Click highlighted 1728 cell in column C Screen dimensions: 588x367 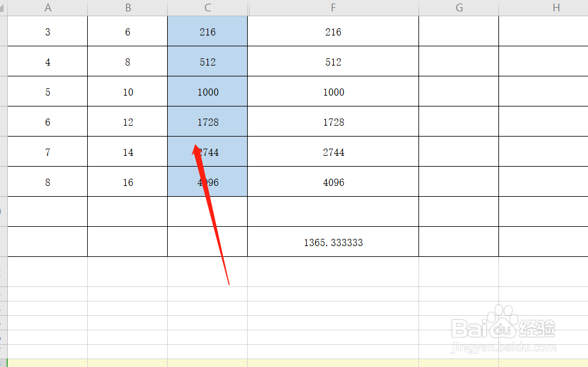(207, 122)
